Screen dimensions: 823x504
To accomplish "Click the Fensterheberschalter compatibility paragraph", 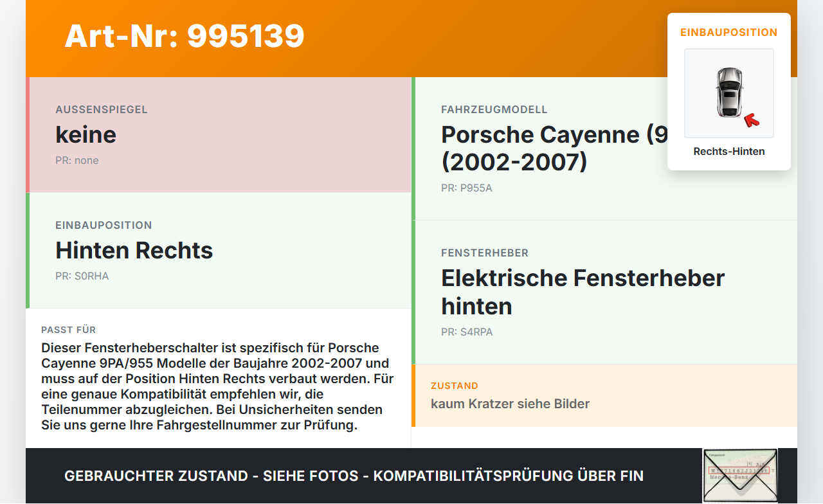I will pos(217,386).
